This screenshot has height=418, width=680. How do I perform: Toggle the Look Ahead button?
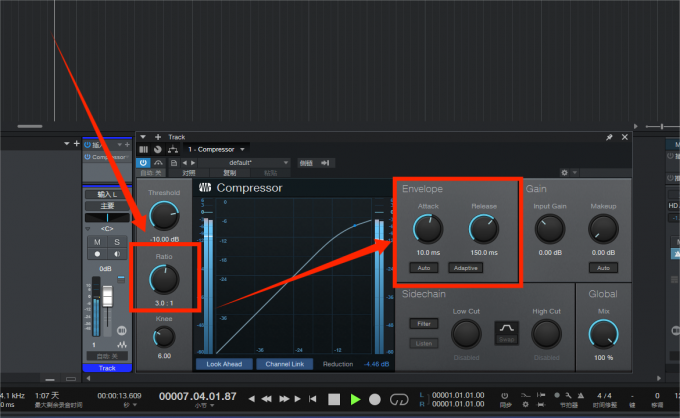(224, 364)
